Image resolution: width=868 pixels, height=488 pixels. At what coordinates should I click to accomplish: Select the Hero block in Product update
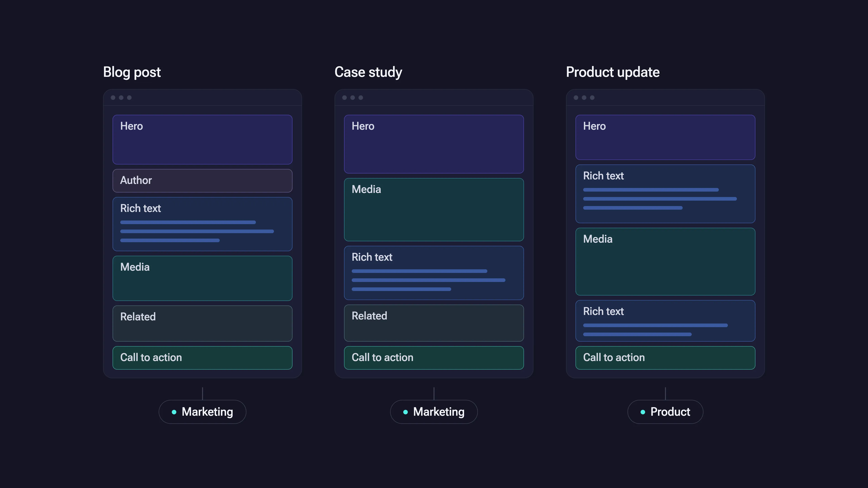(665, 137)
